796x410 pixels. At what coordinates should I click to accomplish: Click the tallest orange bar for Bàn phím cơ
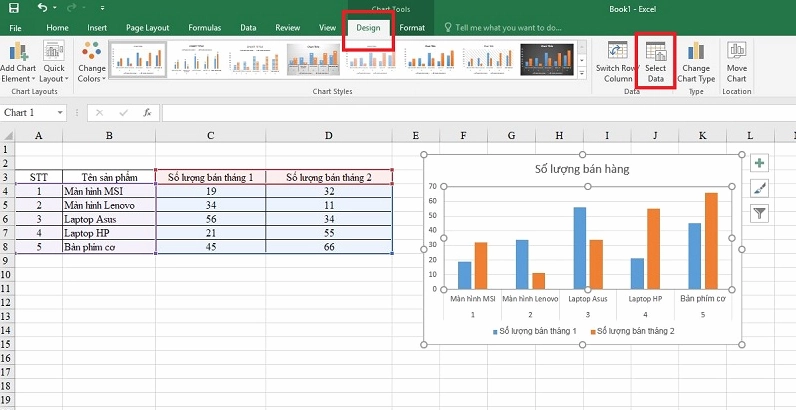pyautogui.click(x=711, y=241)
